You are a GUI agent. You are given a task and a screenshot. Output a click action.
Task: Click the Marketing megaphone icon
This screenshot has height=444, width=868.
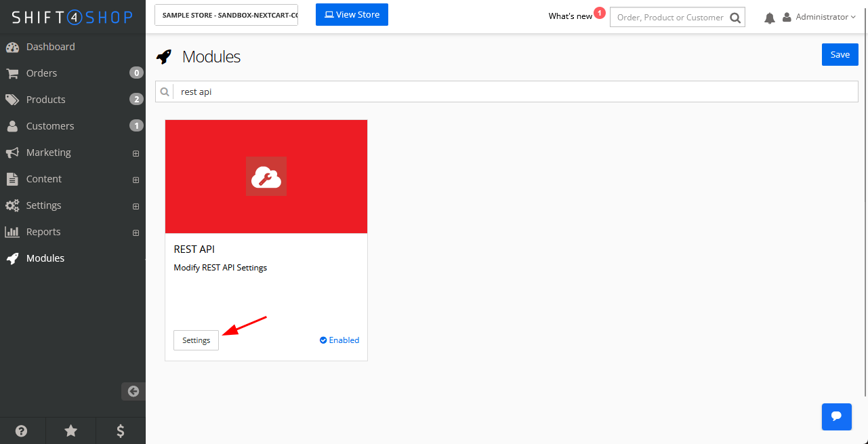click(12, 153)
